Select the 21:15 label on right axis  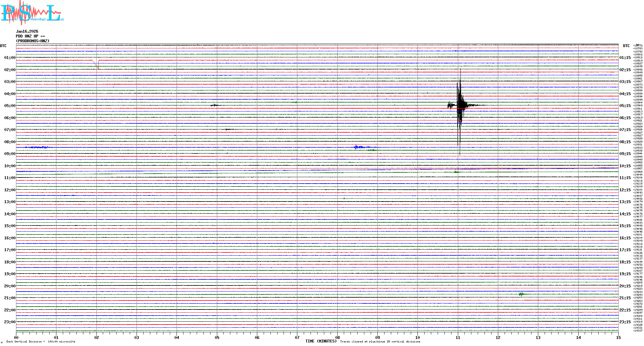point(625,298)
